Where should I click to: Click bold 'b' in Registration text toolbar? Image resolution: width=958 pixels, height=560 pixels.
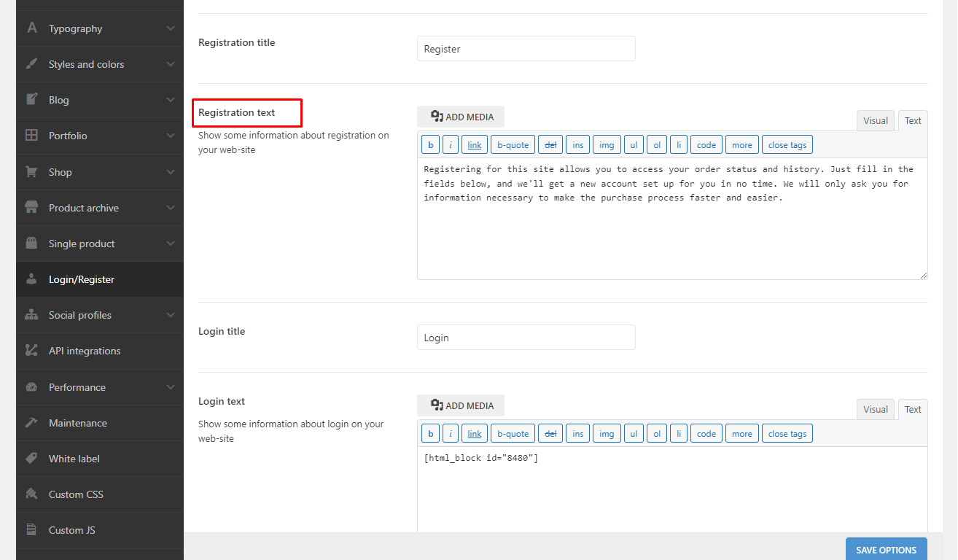(x=430, y=145)
